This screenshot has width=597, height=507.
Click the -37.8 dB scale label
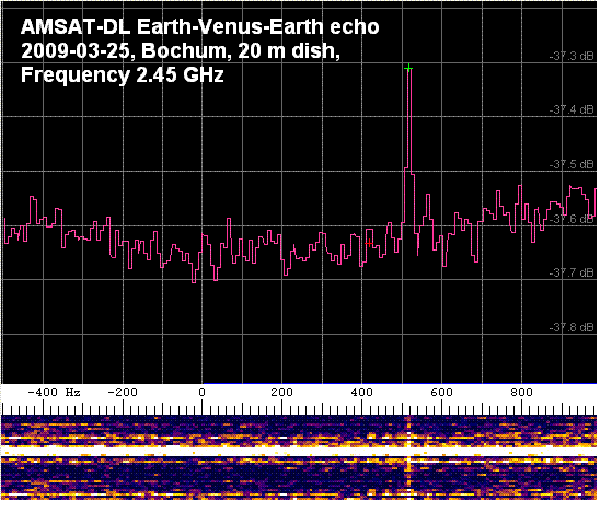click(571, 327)
